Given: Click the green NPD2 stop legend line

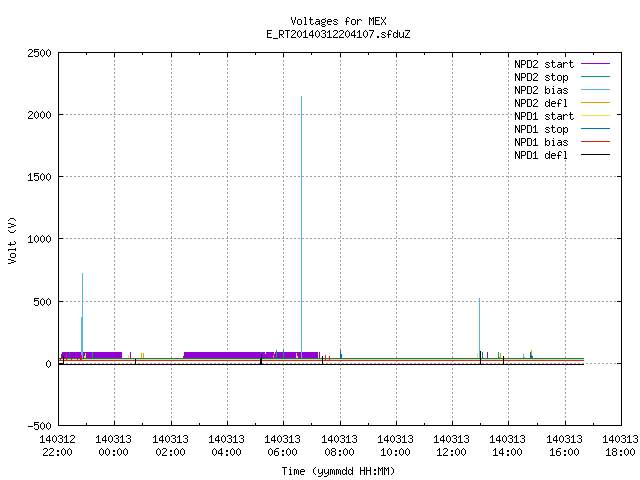Looking at the screenshot, I should (595, 77).
